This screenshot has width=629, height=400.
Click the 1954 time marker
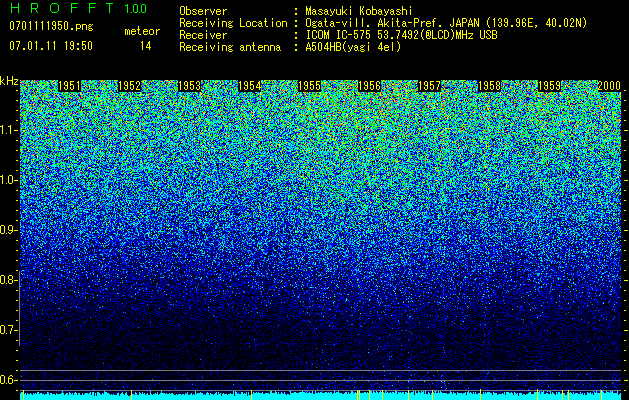click(250, 86)
